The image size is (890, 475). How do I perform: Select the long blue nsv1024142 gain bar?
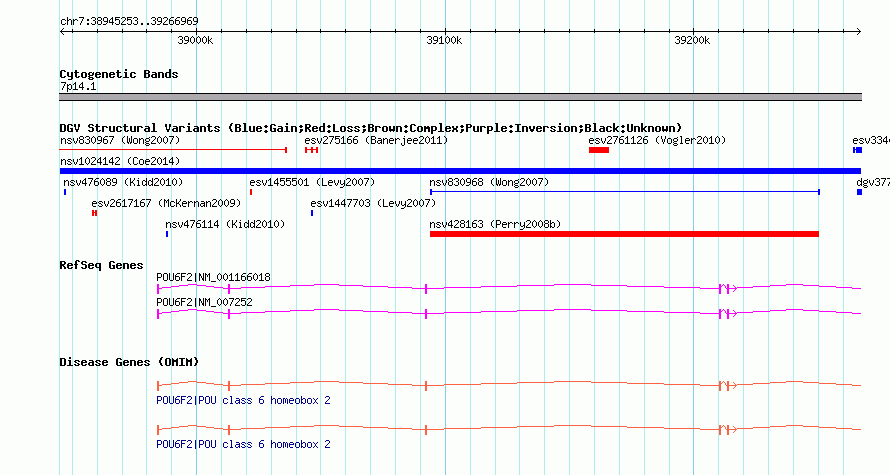(460, 171)
